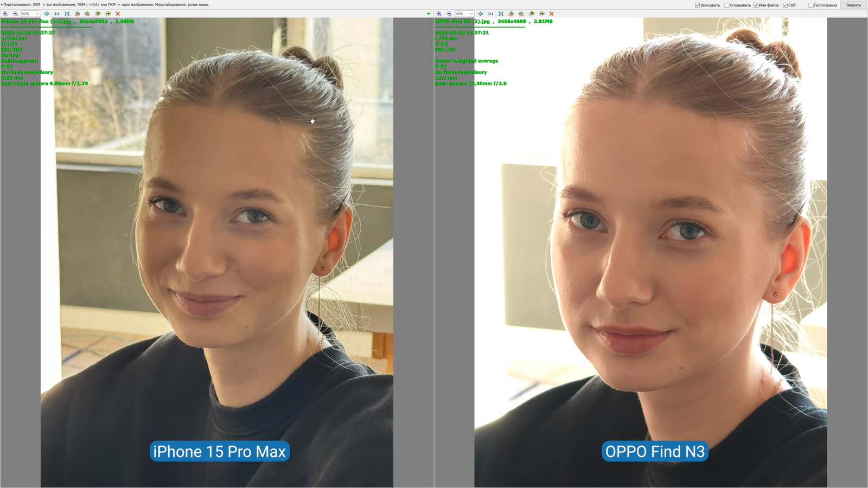Open left panel 52% zoom dropdown
The width and height of the screenshot is (868, 488).
point(37,14)
